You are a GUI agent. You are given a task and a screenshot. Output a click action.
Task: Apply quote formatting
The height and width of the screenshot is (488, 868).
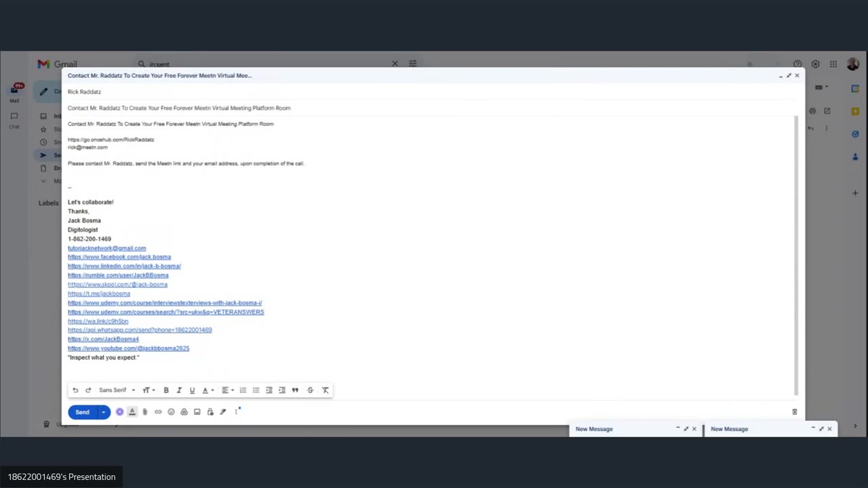coord(295,390)
